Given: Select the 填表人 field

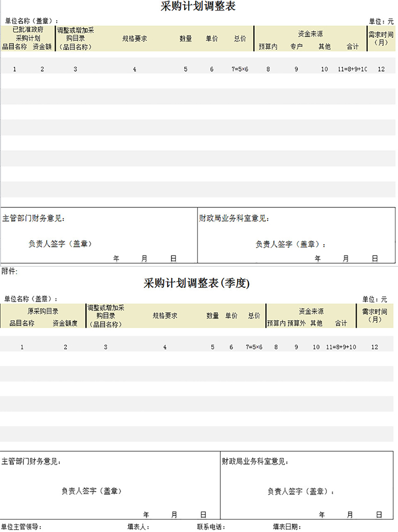Looking at the screenshot, I should click(138, 527).
